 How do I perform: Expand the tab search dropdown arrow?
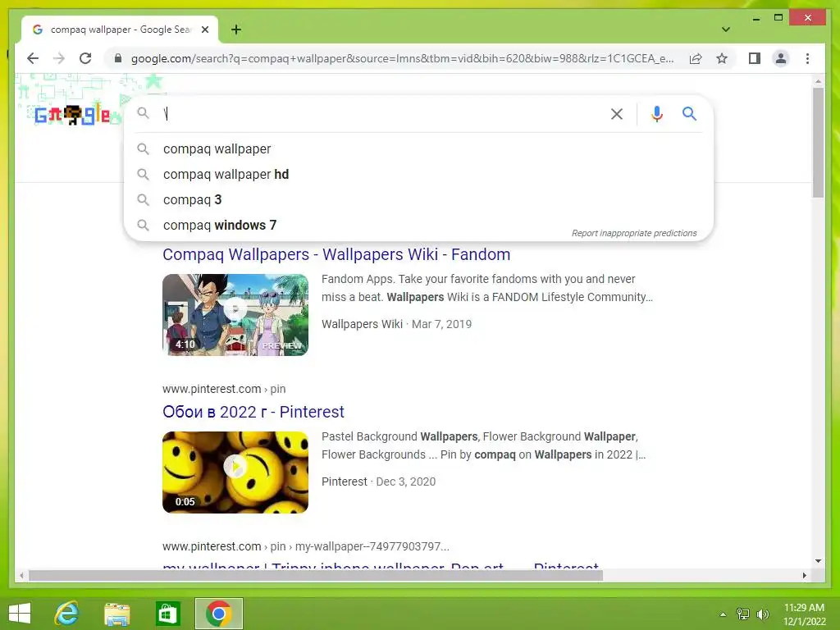pyautogui.click(x=725, y=30)
